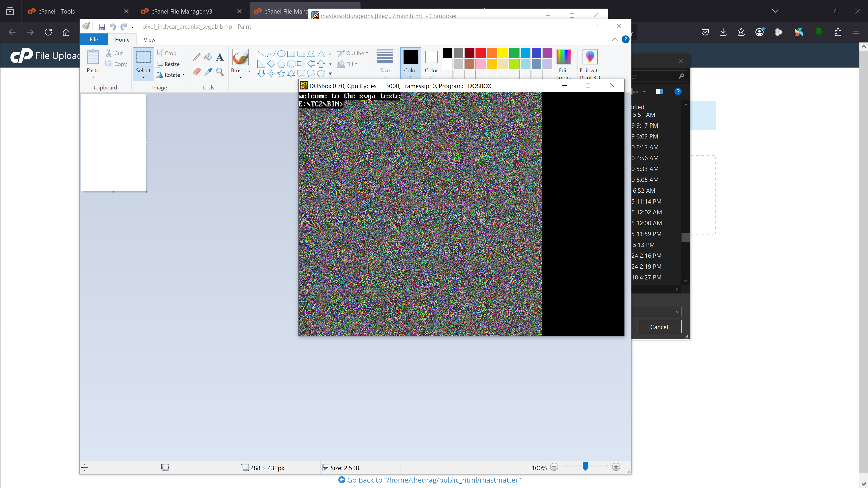Click the Firefox downloads arrow icon
Screen dimensions: 868x488
[x=723, y=32]
